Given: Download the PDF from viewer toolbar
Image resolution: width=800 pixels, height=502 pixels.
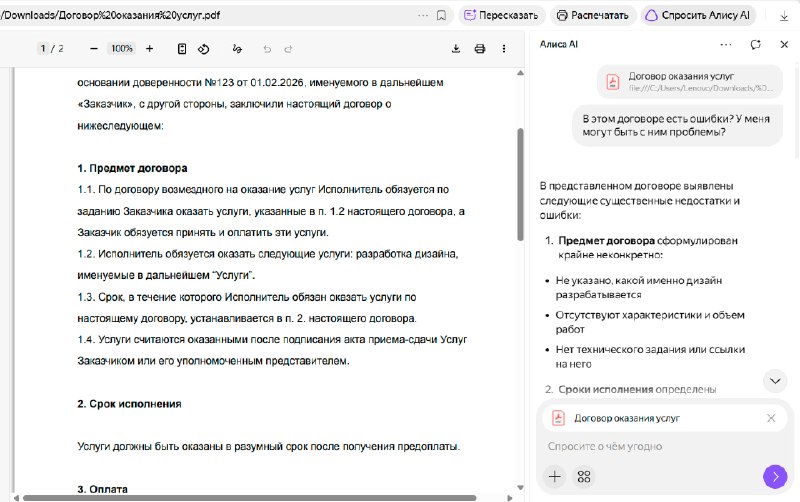Looking at the screenshot, I should (456, 48).
